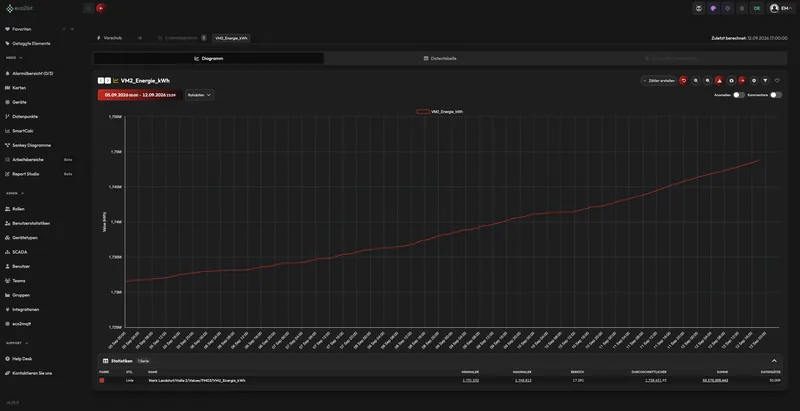Click the red reset/undo chart icon

click(x=684, y=81)
